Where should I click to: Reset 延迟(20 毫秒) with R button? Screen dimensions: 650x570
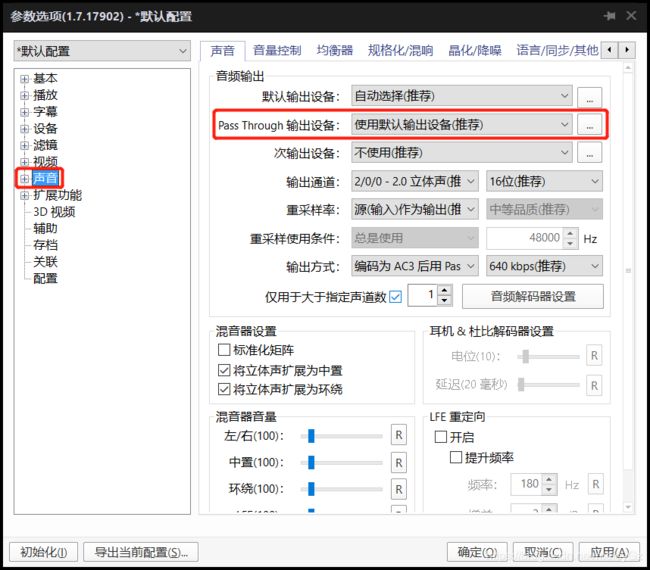pos(594,386)
